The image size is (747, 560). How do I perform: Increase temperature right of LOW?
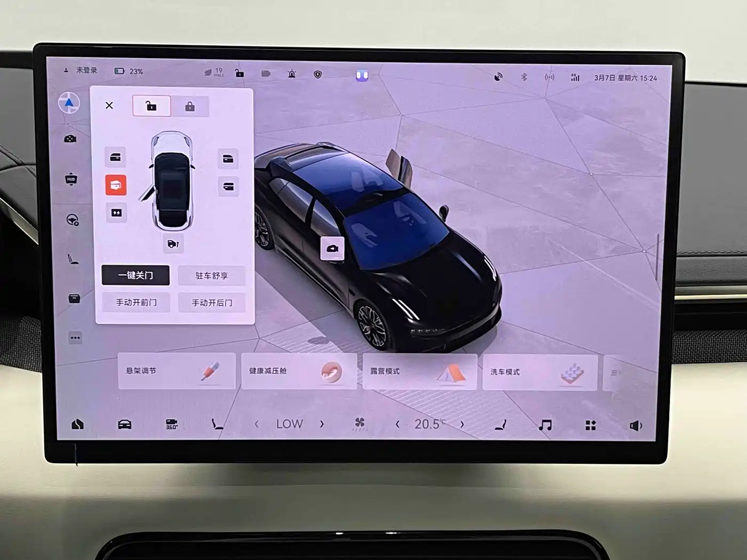click(x=322, y=424)
